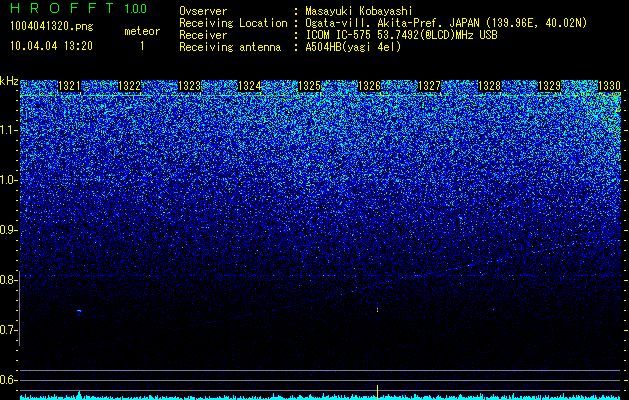Click the date stamp 10.04.04 13:20
The width and height of the screenshot is (629, 400).
click(x=51, y=46)
